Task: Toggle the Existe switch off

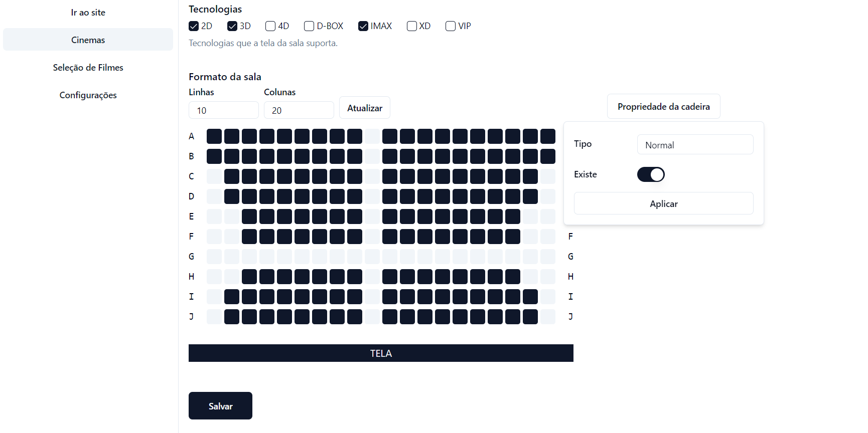Action: 651,174
